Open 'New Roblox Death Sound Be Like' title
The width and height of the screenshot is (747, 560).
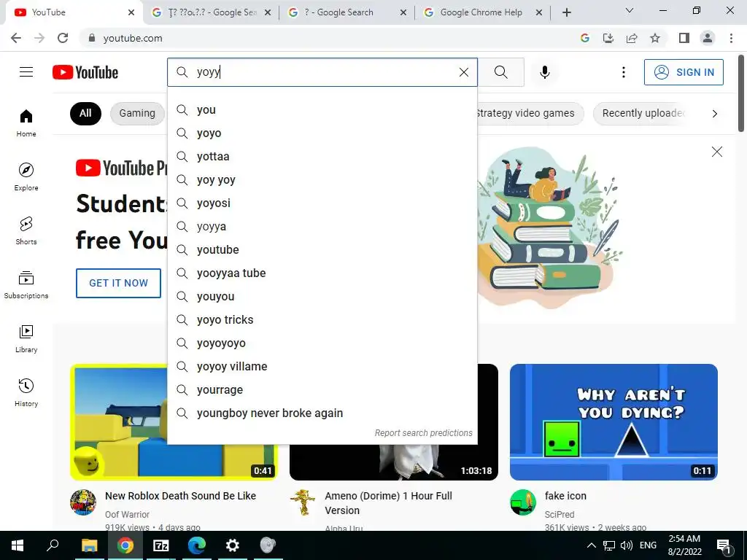(181, 496)
